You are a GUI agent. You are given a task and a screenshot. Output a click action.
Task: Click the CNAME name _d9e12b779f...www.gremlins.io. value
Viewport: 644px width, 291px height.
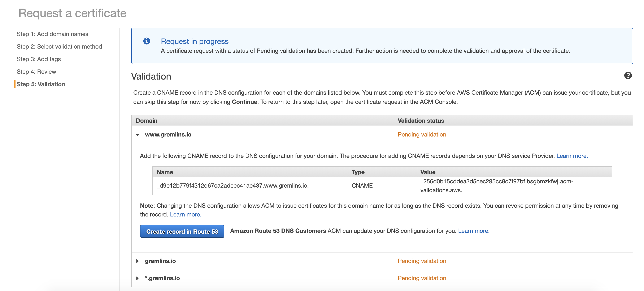click(x=233, y=186)
